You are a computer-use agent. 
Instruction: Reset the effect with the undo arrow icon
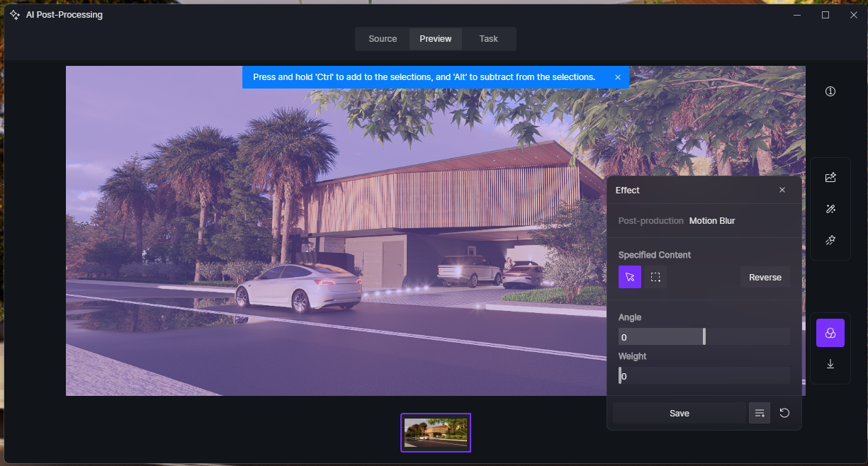784,413
